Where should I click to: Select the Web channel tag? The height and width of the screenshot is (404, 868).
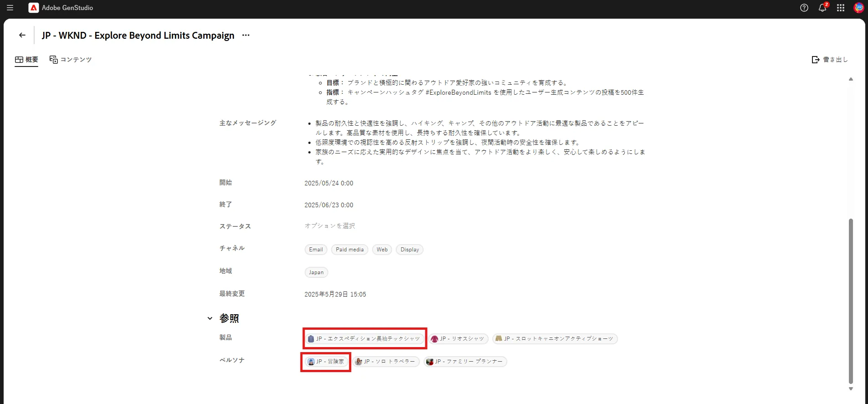(x=382, y=250)
